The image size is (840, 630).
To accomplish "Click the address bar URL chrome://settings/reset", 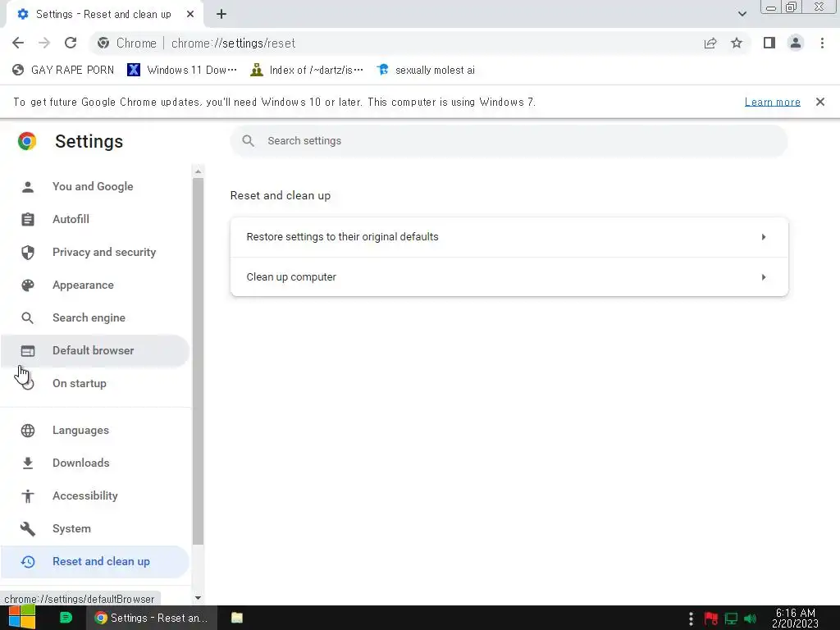I will pos(233,43).
